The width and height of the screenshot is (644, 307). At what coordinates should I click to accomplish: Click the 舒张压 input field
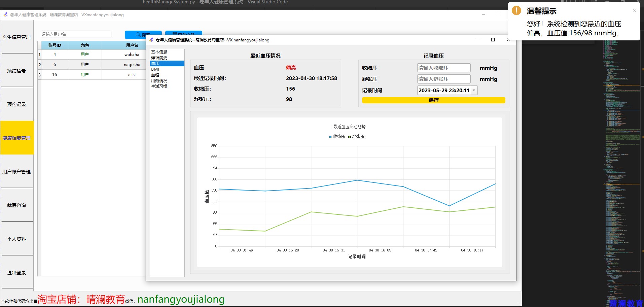click(444, 79)
